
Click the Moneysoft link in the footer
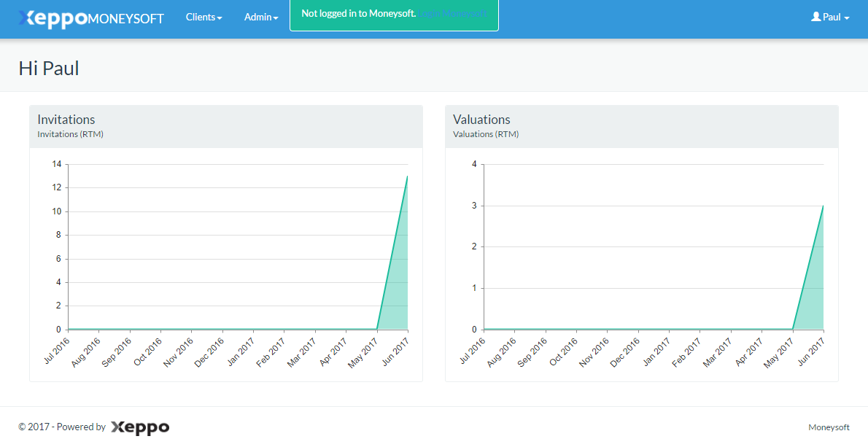[829, 427]
